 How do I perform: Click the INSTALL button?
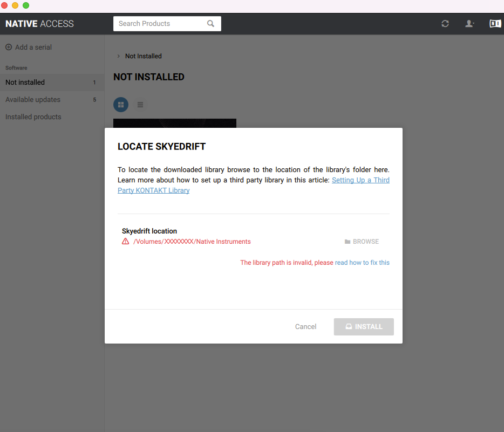click(364, 327)
